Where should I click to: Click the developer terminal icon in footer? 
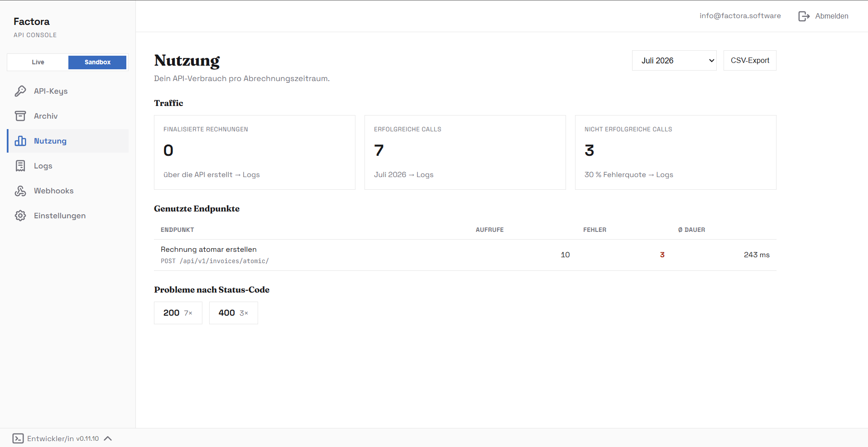click(x=18, y=438)
